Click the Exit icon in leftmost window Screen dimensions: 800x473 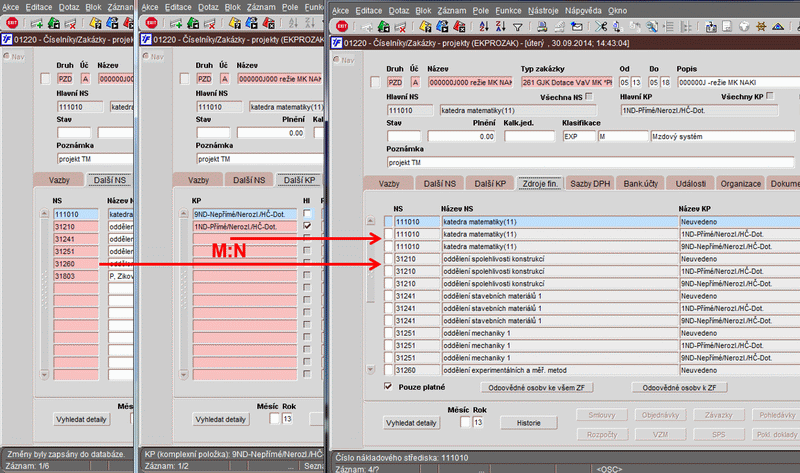(x=12, y=23)
